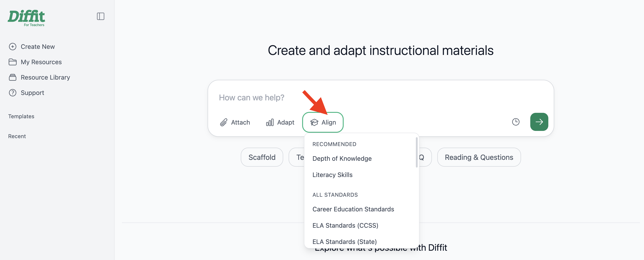Click the Reading & Questions chip
This screenshot has width=644, height=260.
coord(479,157)
